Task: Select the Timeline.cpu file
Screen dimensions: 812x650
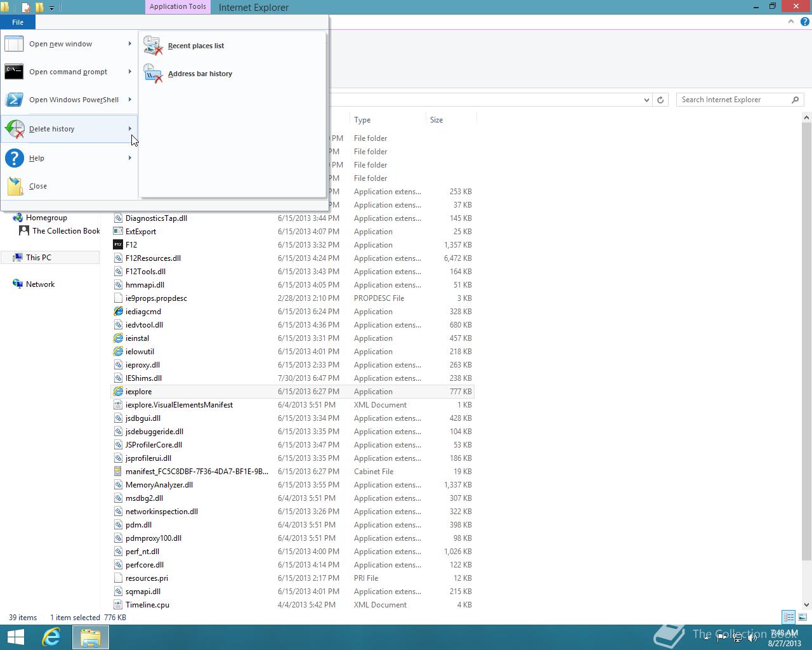Action: click(292, 605)
